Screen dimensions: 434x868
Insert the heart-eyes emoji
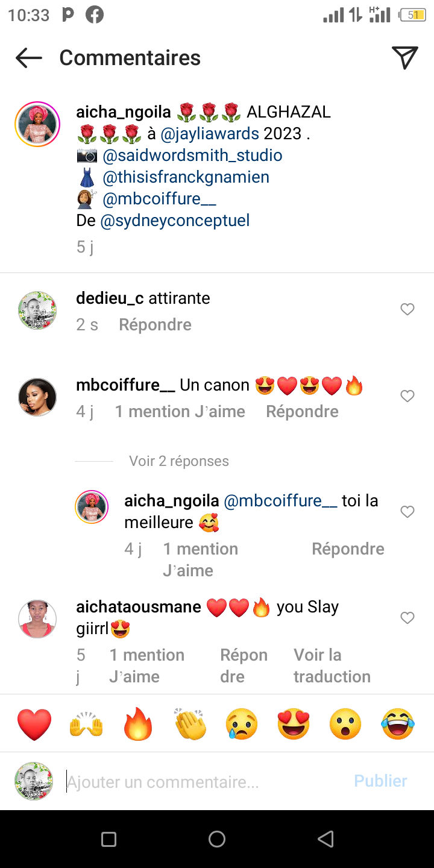[294, 724]
